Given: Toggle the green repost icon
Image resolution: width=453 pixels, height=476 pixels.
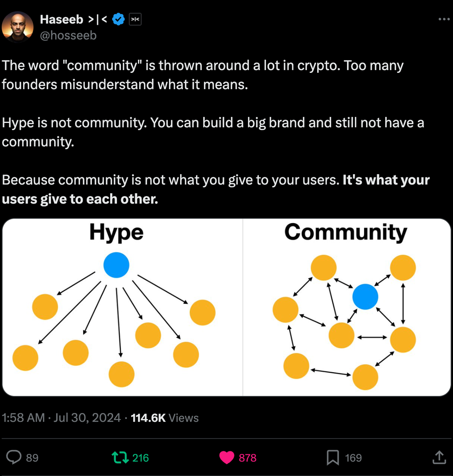Looking at the screenshot, I should (120, 457).
